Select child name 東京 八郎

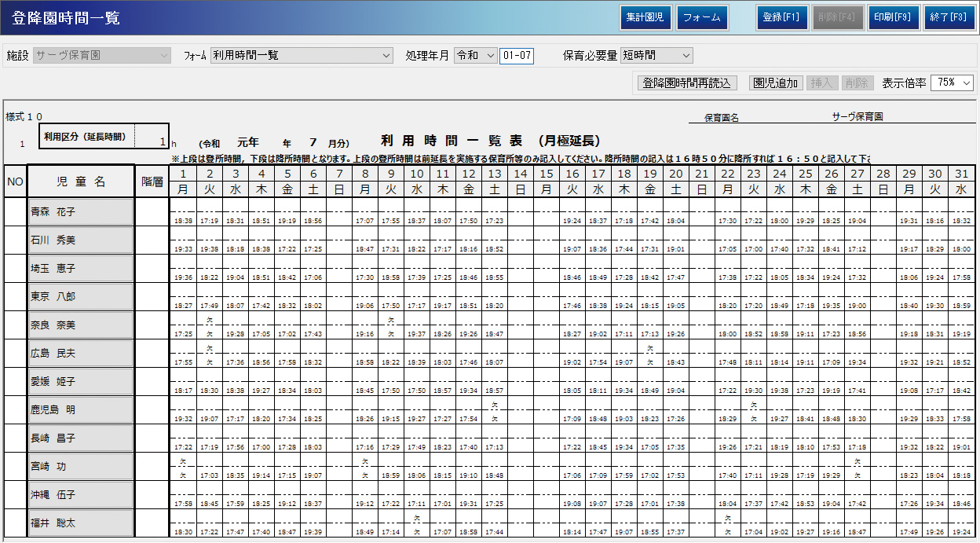point(80,297)
